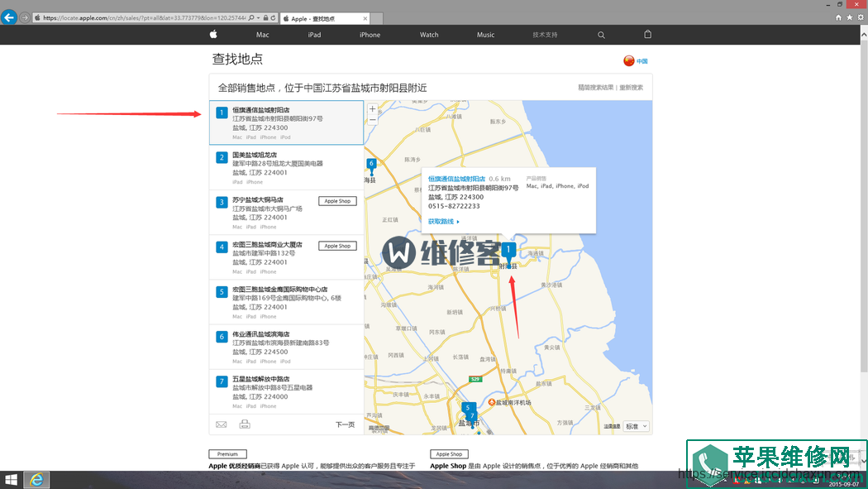Select map pin number 1
The image size is (868, 489).
[x=508, y=252]
